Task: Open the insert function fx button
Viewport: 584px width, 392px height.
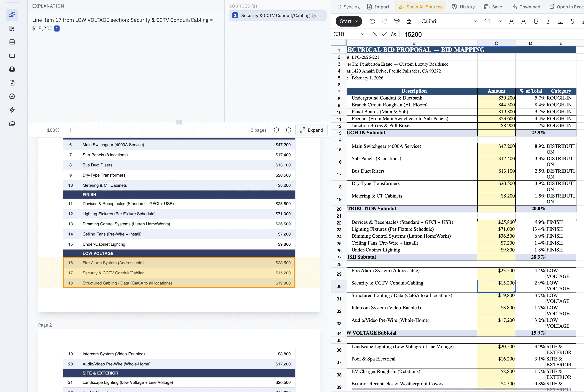Action: tap(394, 34)
